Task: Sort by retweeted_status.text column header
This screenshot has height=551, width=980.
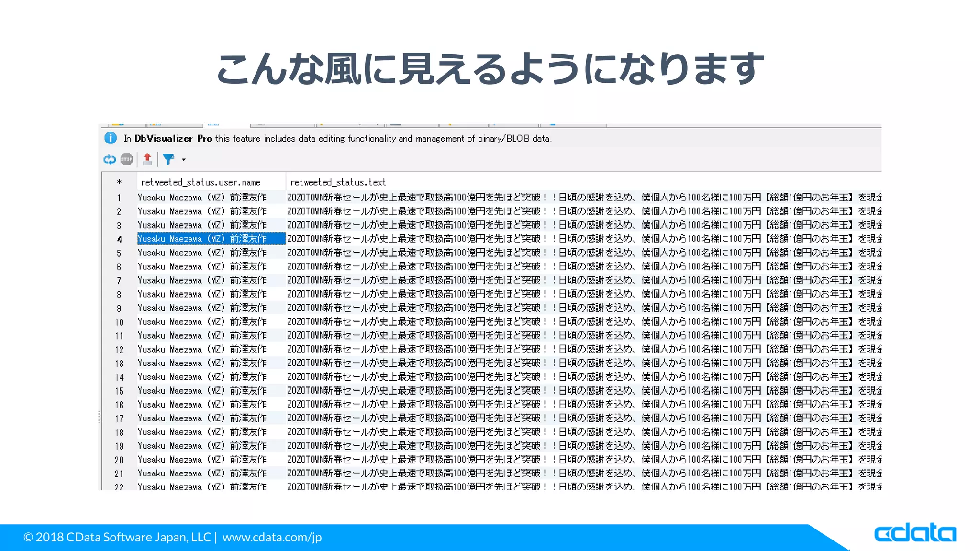Action: [x=583, y=182]
